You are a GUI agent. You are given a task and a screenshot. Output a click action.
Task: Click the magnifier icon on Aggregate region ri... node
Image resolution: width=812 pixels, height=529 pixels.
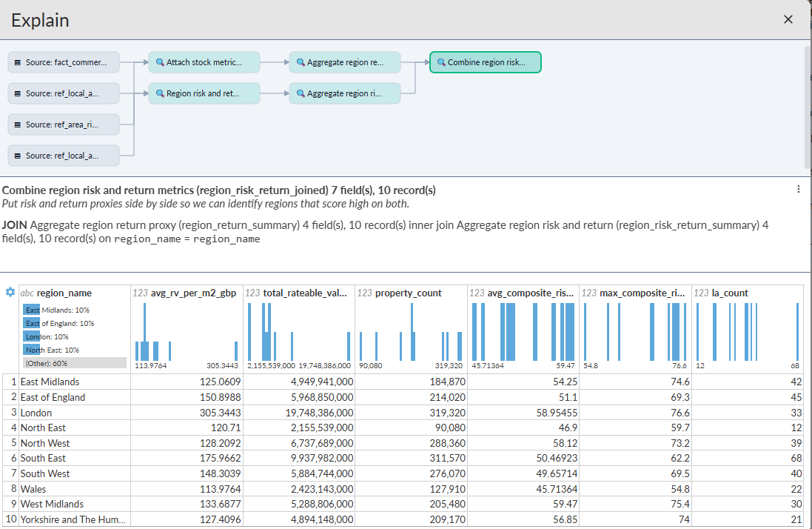pyautogui.click(x=301, y=94)
